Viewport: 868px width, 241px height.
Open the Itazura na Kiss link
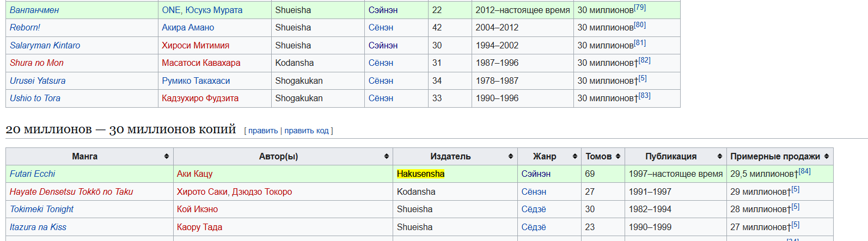click(x=38, y=227)
